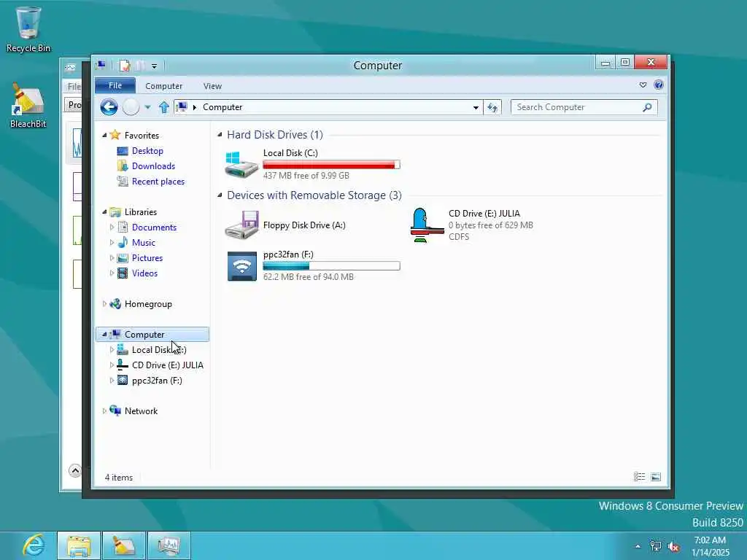Open Customize Quick Access Toolbar dropdown

tap(155, 66)
